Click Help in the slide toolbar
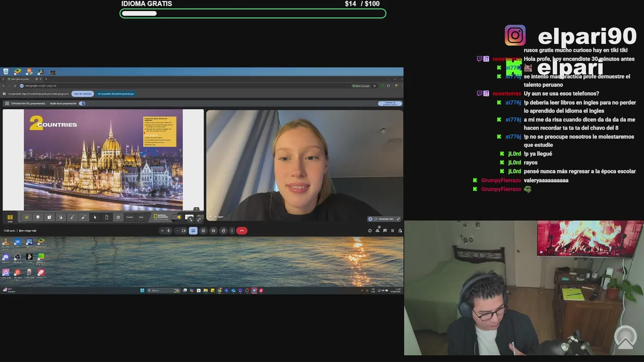 coord(141,217)
